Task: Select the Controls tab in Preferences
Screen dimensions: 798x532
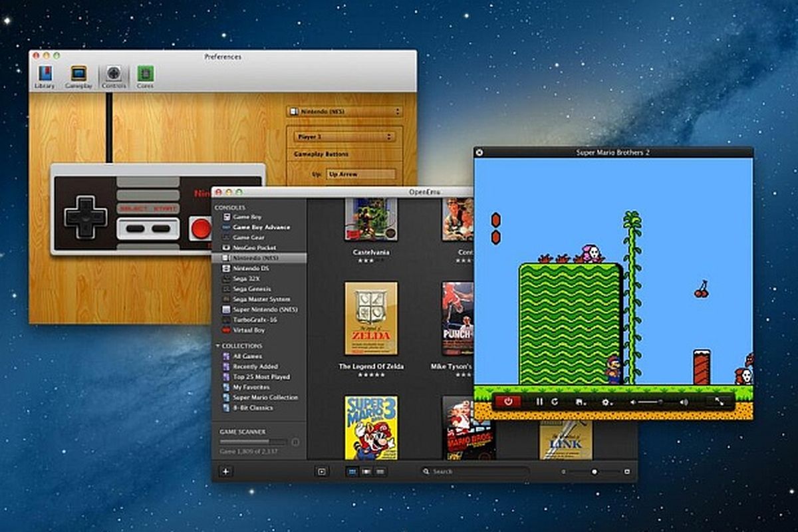Action: click(114, 77)
